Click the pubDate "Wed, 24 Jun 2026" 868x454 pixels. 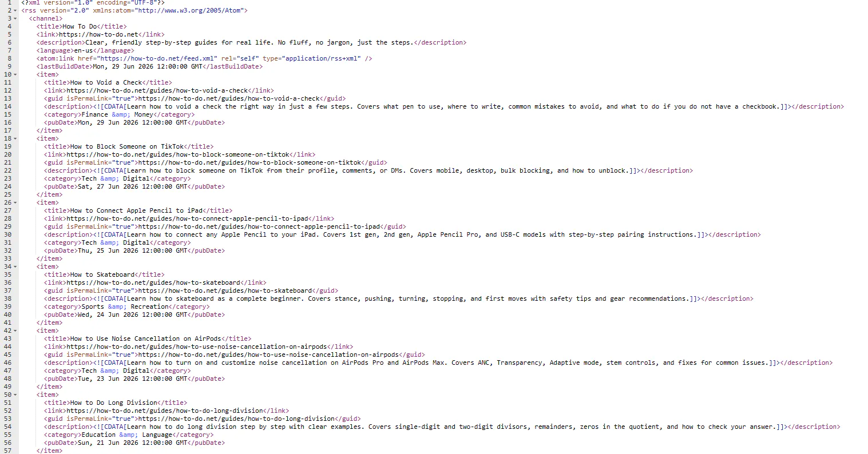(x=133, y=314)
